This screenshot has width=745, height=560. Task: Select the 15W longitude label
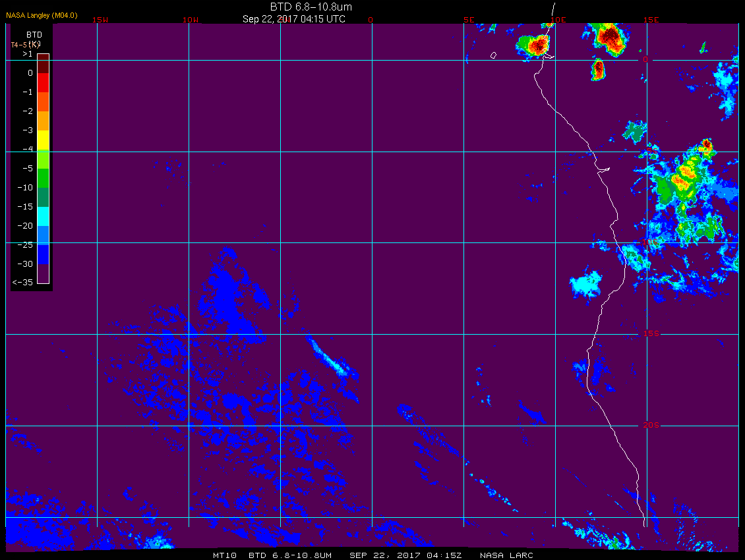[x=100, y=20]
